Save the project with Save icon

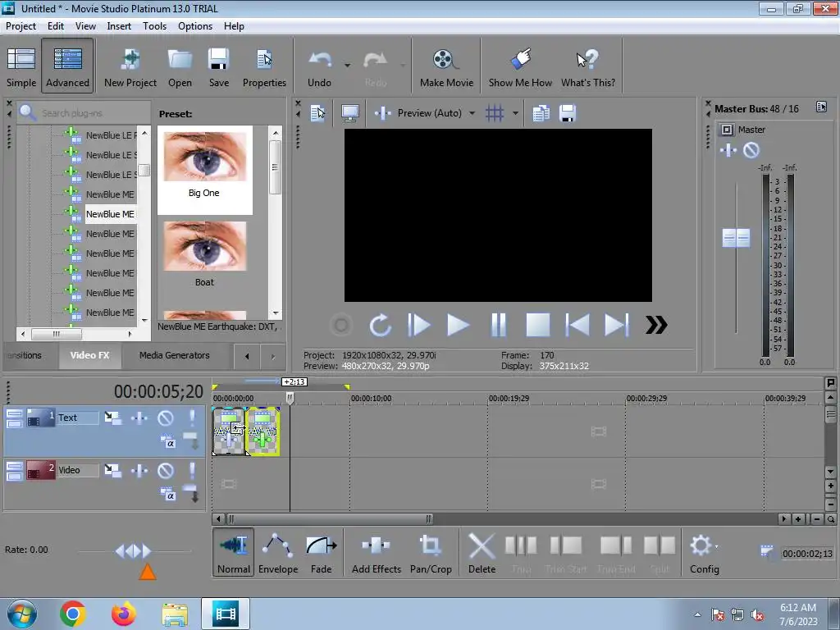(218, 66)
